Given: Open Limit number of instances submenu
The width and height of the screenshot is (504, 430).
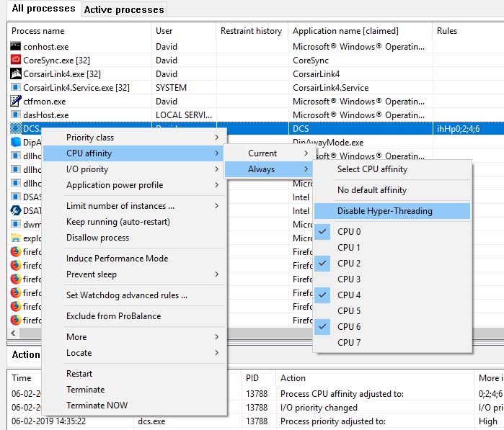Looking at the screenshot, I should 134,206.
